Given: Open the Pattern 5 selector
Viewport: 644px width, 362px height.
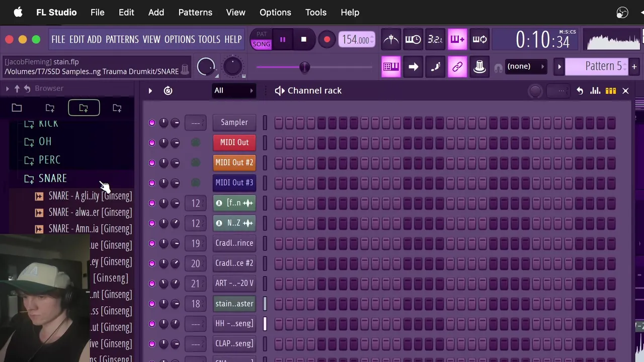Looking at the screenshot, I should (598, 66).
